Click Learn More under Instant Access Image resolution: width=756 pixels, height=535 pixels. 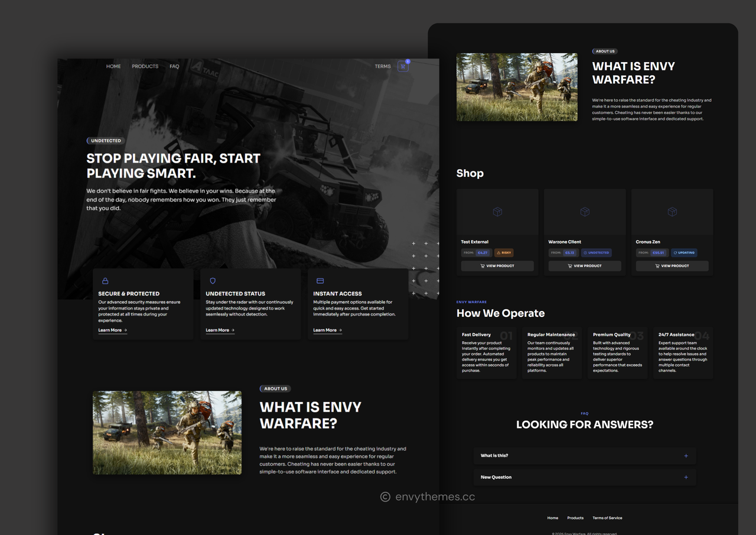(x=328, y=330)
